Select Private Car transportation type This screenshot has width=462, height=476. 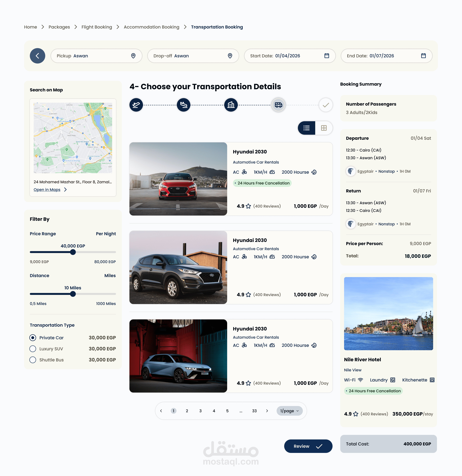[33, 338]
